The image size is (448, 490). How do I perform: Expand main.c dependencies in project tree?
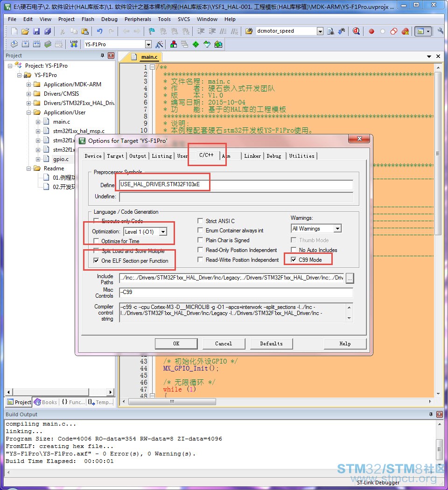point(38,122)
